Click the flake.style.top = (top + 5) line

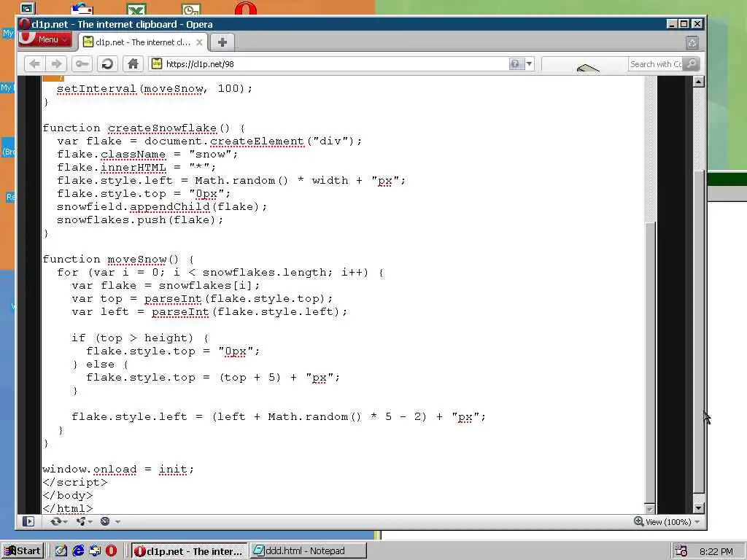213,378
